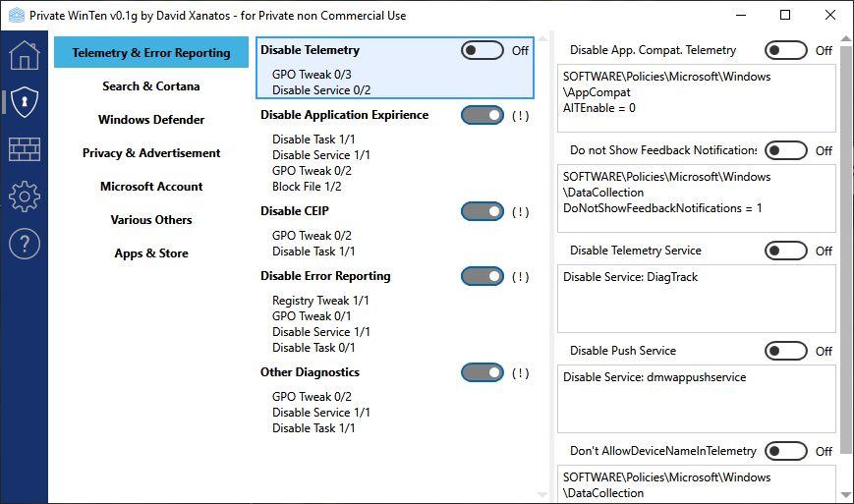The width and height of the screenshot is (854, 504).
Task: Select the Disable CEIP heading
Action: 295,211
